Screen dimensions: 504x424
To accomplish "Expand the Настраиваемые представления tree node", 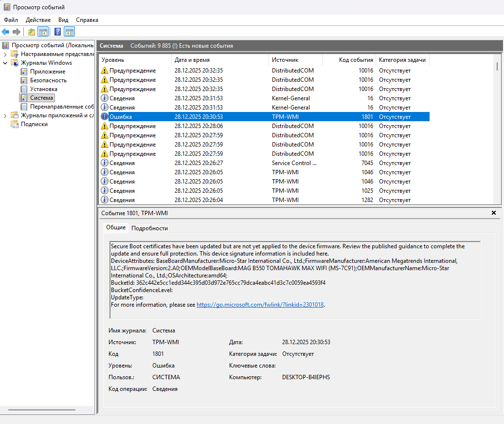I will click(5, 54).
